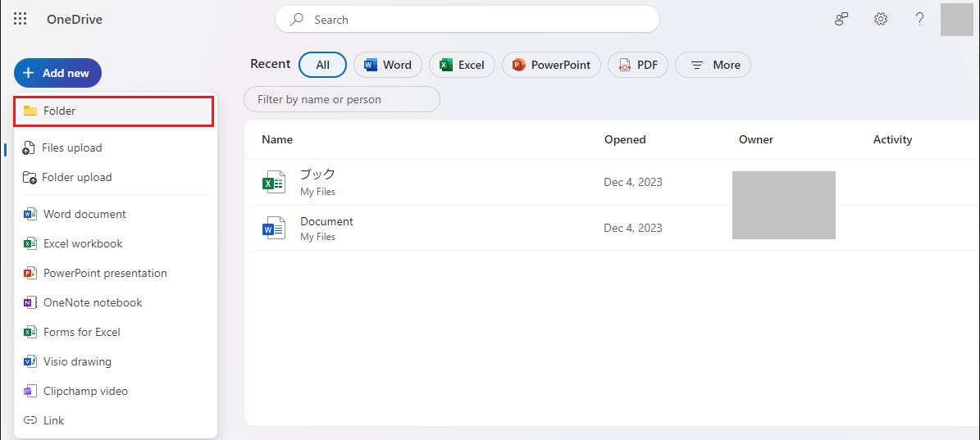Viewport: 980px width, 440px height.
Task: Open the account profile picture
Action: [957, 20]
